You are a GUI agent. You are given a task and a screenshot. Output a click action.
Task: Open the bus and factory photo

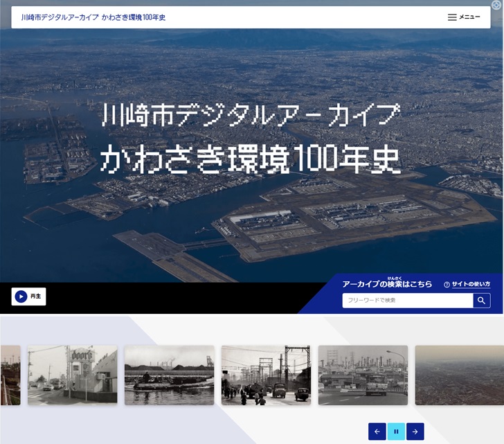click(363, 375)
